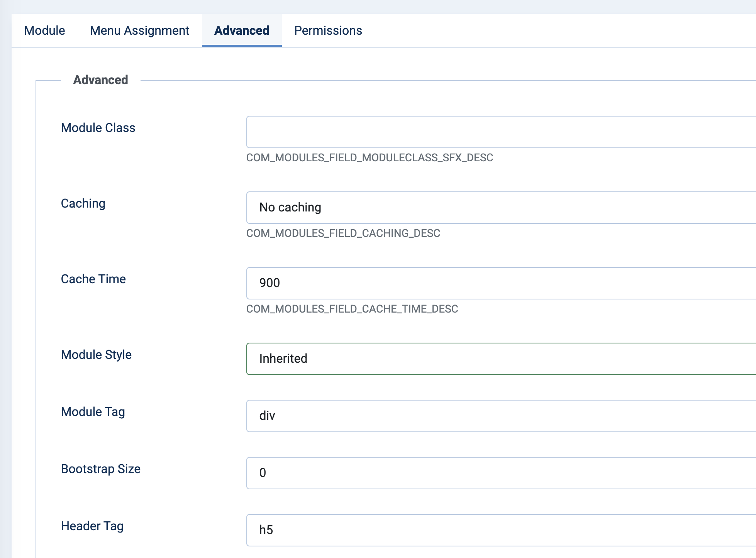Click the No caching option field

[425, 207]
